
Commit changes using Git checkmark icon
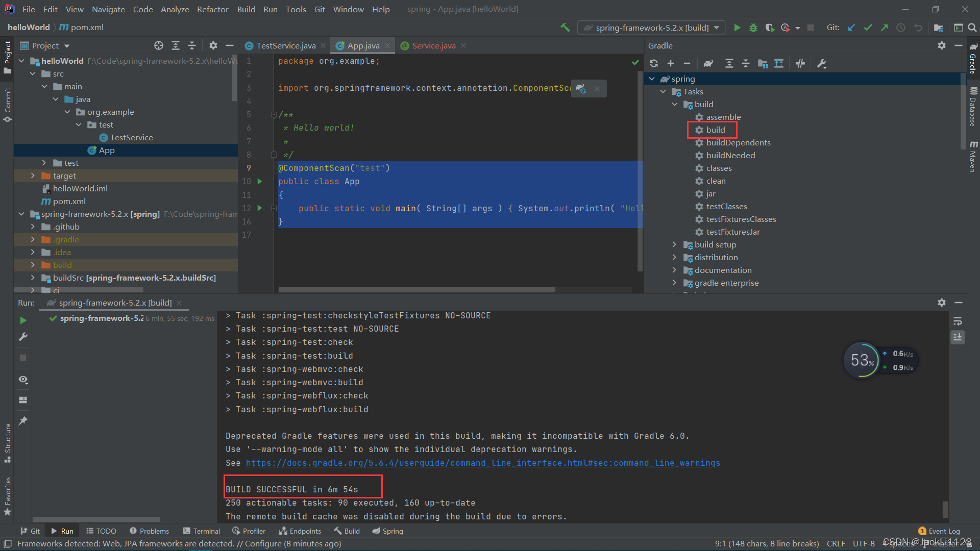868,28
